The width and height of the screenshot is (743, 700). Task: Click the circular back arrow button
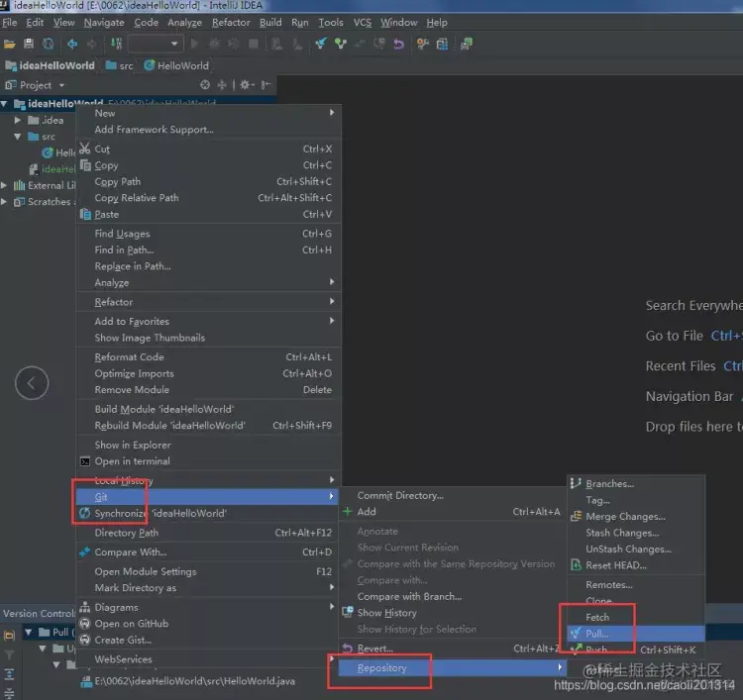click(x=32, y=383)
